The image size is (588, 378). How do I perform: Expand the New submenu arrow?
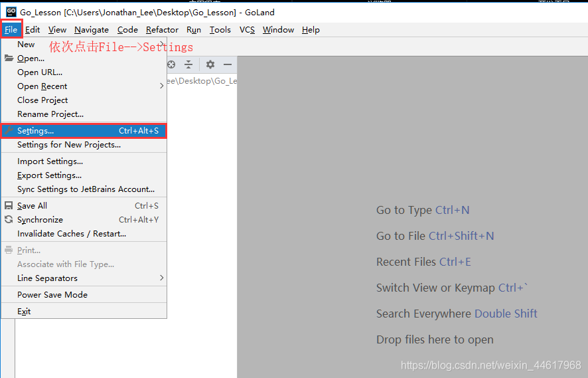pyautogui.click(x=162, y=44)
